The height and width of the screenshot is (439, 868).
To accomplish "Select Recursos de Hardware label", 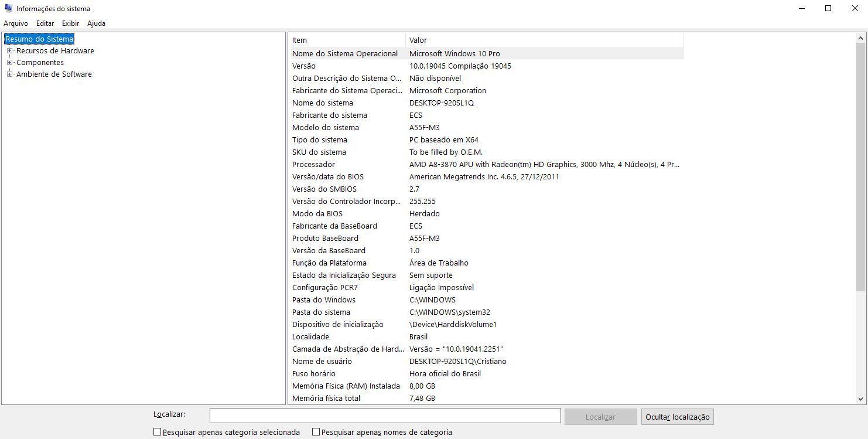I will click(x=55, y=51).
